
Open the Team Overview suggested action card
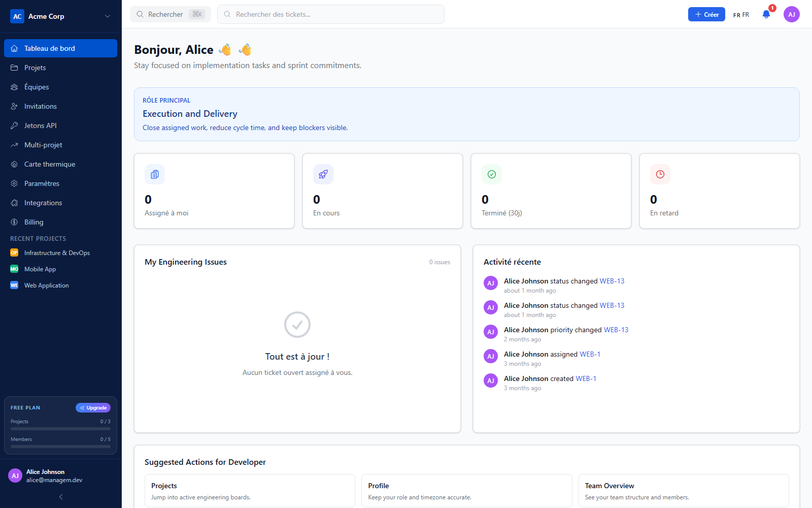click(684, 491)
